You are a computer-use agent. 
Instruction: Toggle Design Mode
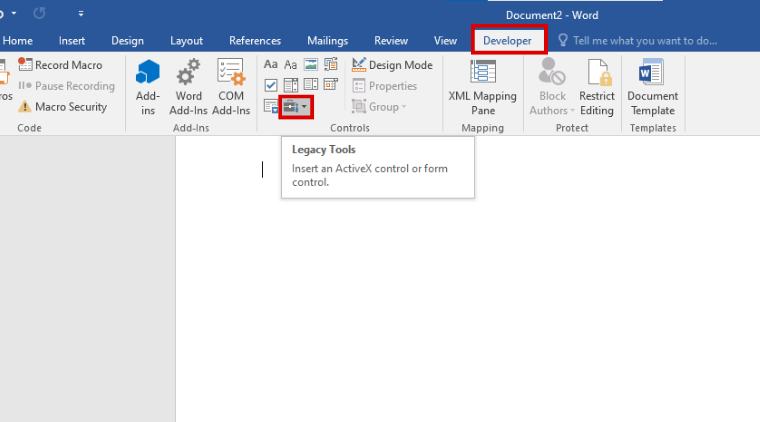coord(392,65)
